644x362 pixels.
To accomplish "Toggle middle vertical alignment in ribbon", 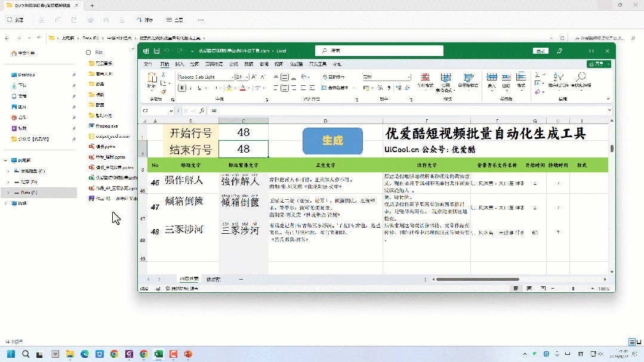I will coord(285,77).
